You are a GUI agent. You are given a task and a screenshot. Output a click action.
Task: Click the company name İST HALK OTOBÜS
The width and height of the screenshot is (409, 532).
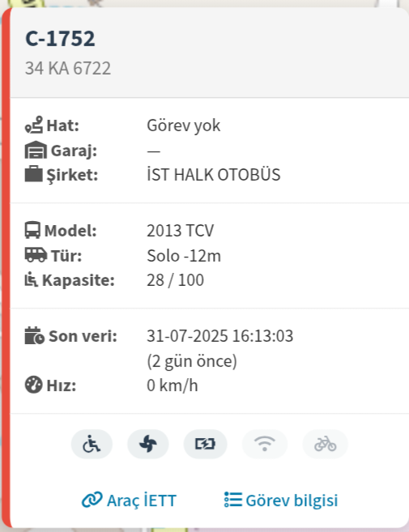coord(214,175)
